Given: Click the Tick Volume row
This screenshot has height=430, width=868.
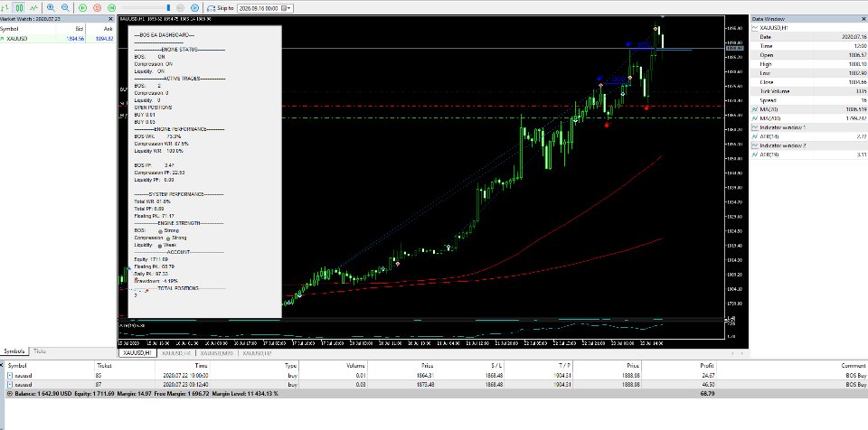Looking at the screenshot, I should tap(808, 91).
